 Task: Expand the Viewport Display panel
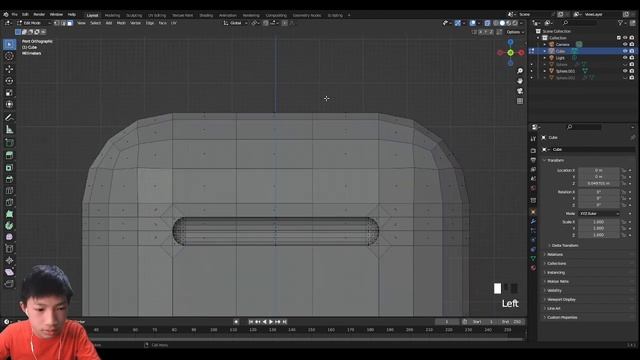coord(560,299)
